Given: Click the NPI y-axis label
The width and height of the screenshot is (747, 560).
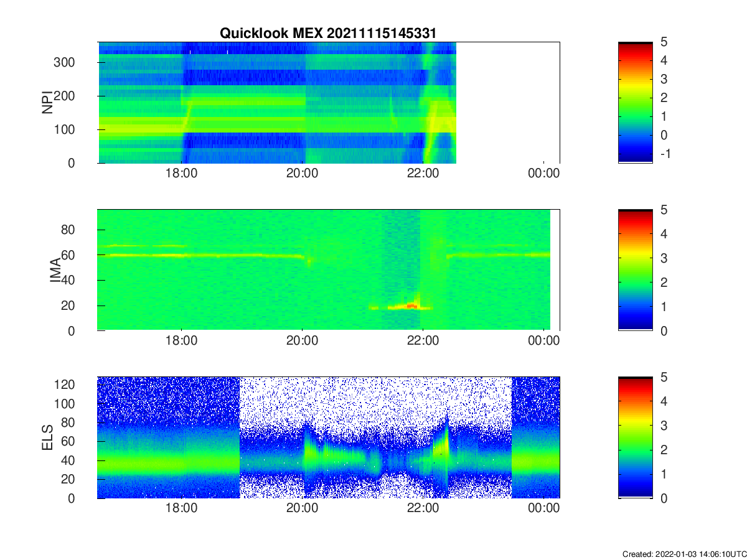Looking at the screenshot, I should click(47, 103).
